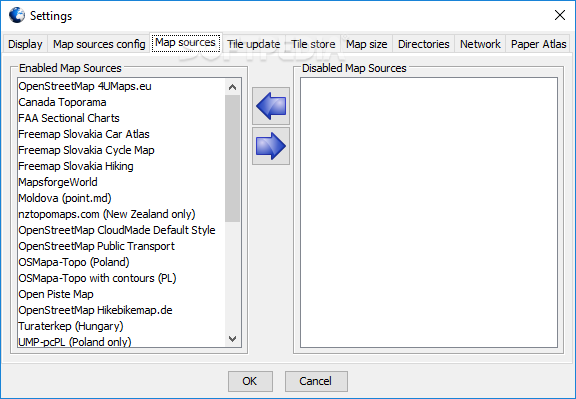Select Freemap Slovakia Car Atlas

(121, 134)
